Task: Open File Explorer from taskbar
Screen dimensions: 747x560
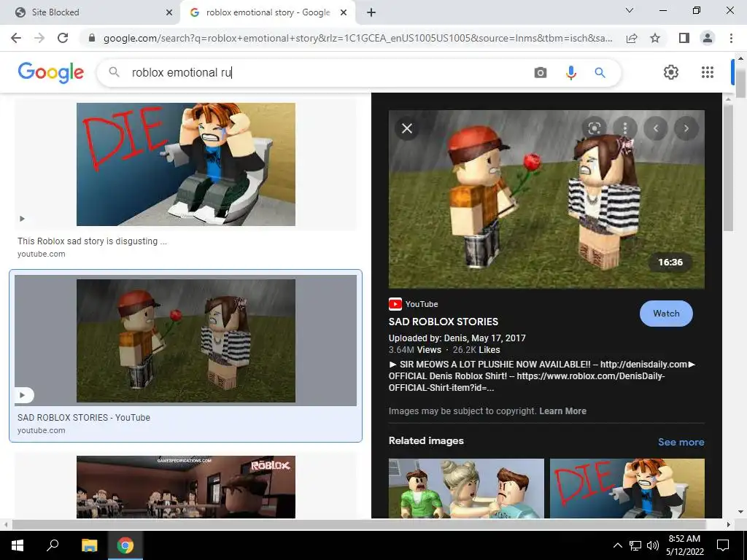Action: coord(89,545)
